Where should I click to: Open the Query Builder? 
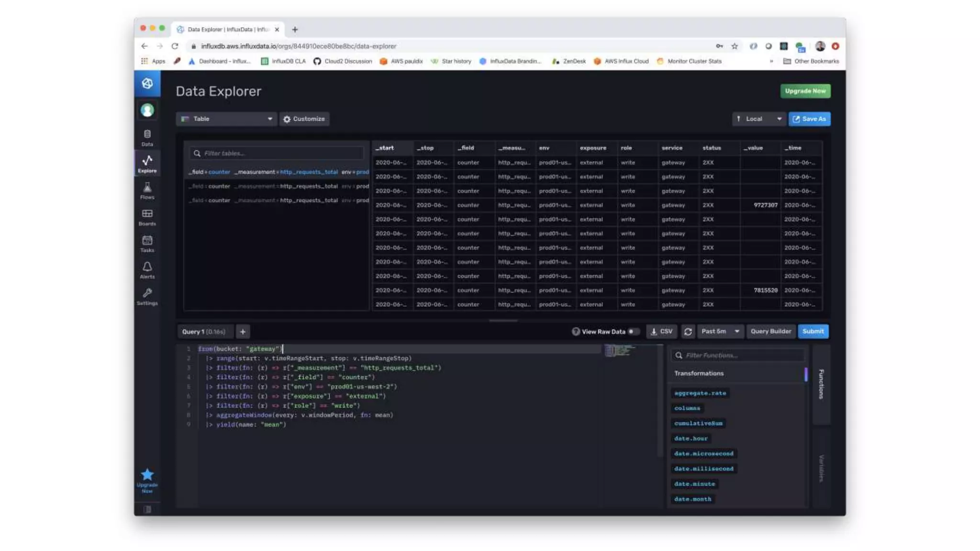(770, 331)
